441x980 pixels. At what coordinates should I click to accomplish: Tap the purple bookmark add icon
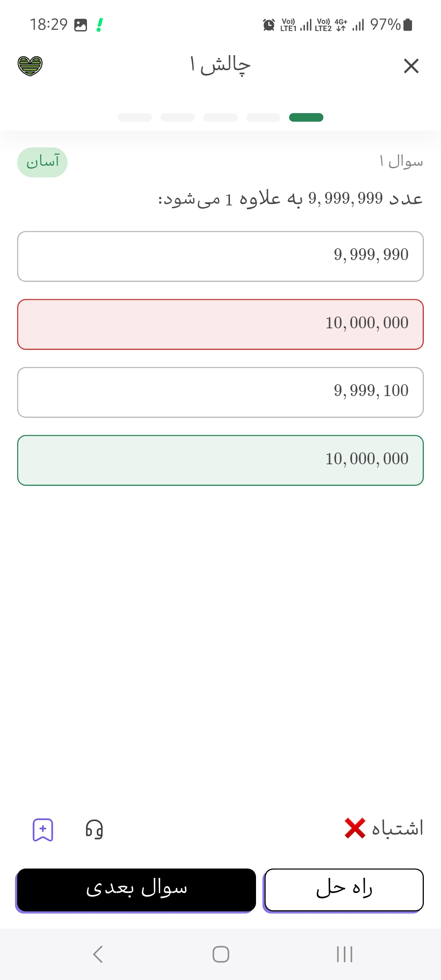pos(43,830)
